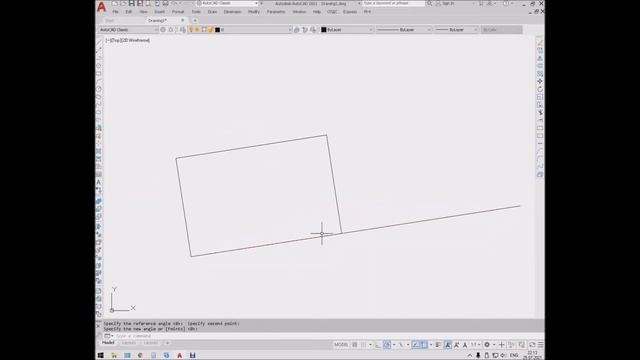
Task: Open the Draw menu
Action: (212, 12)
